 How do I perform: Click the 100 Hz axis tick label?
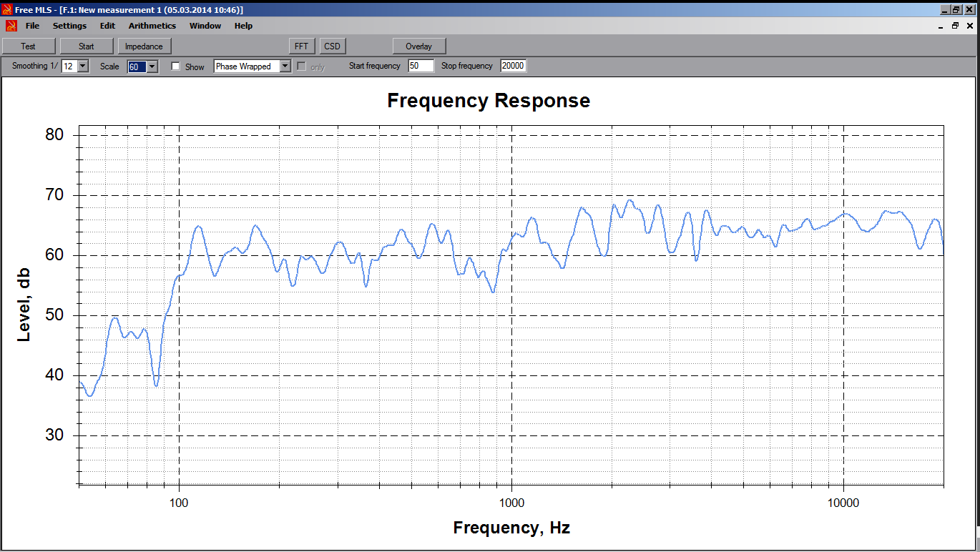point(179,503)
